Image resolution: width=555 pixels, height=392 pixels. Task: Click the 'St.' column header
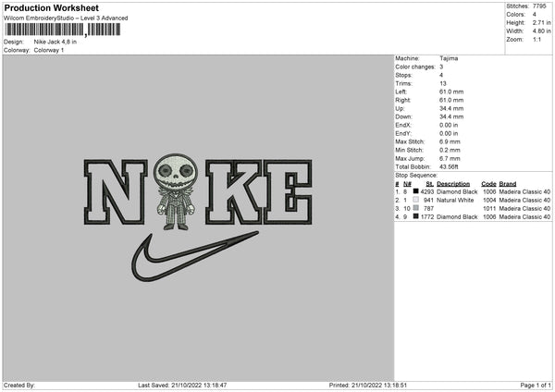pyautogui.click(x=430, y=184)
